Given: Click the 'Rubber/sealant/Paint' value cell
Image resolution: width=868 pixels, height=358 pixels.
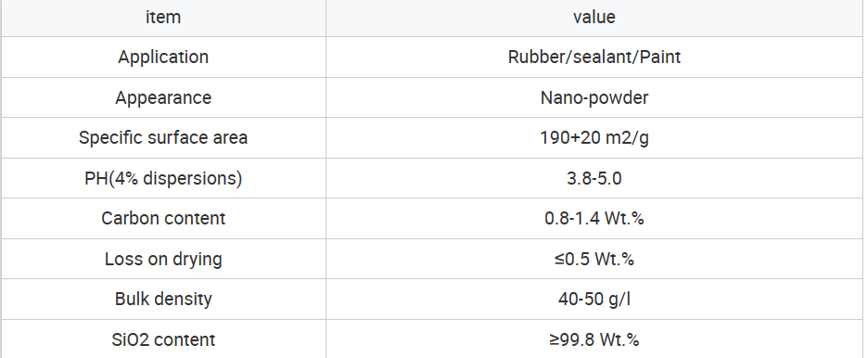Looking at the screenshot, I should pyautogui.click(x=594, y=57).
